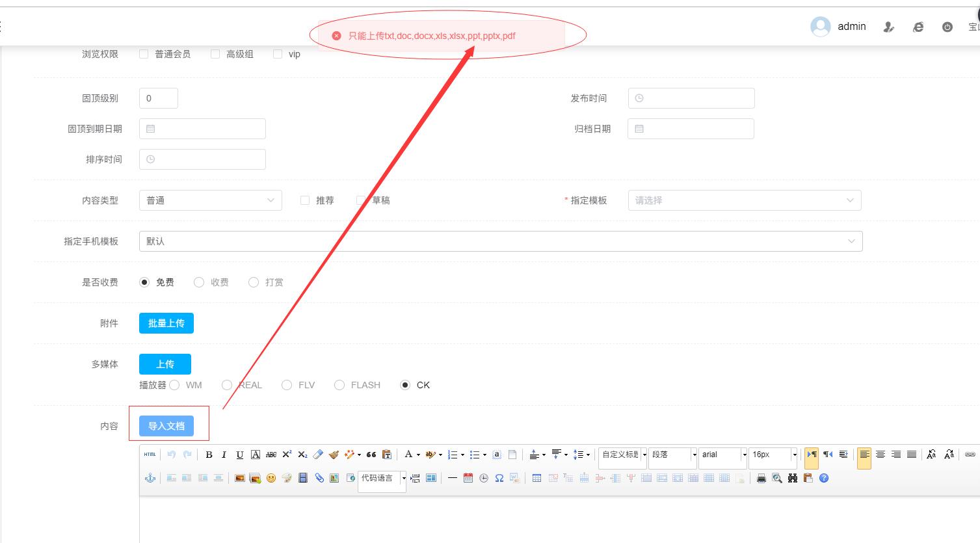Apply underline formatting in editor toolbar

point(240,455)
